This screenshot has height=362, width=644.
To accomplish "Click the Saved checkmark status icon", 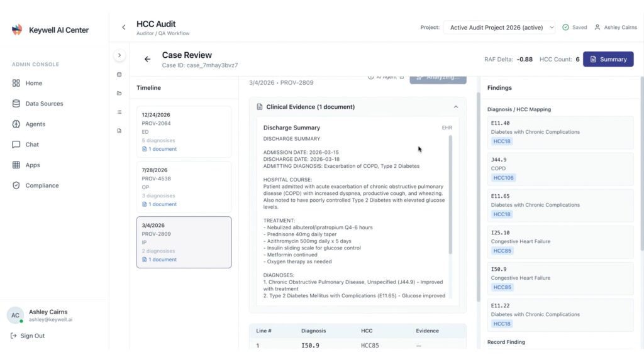I will pyautogui.click(x=565, y=28).
